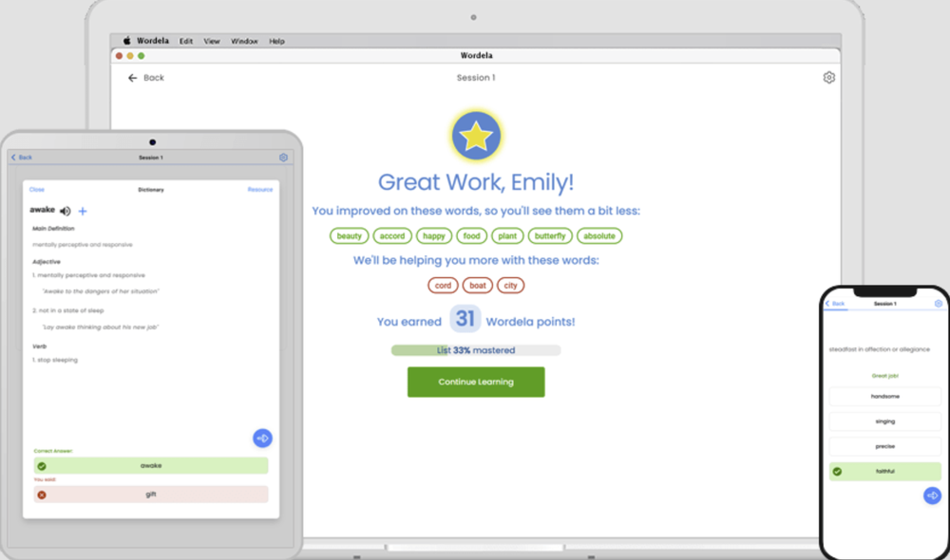The width and height of the screenshot is (950, 560).
Task: Click the 'List 33% mastered' progress bar
Action: pyautogui.click(x=475, y=349)
